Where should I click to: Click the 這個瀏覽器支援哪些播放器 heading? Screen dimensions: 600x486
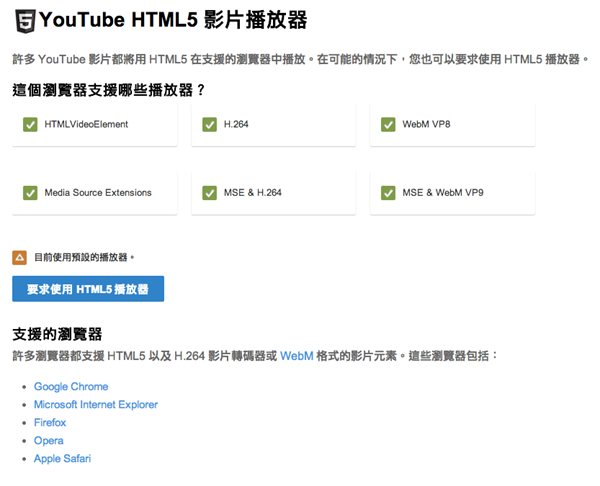tap(109, 90)
